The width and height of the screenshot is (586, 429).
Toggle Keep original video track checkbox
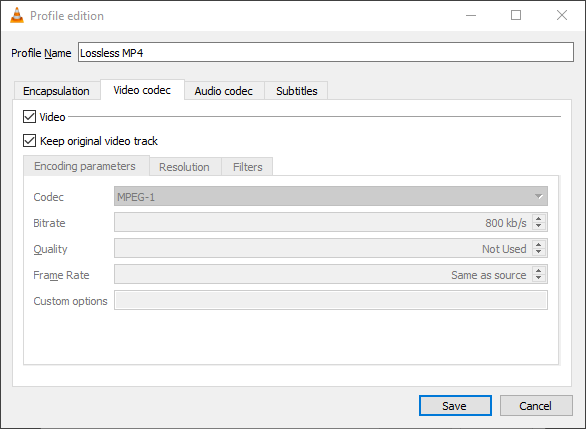30,141
